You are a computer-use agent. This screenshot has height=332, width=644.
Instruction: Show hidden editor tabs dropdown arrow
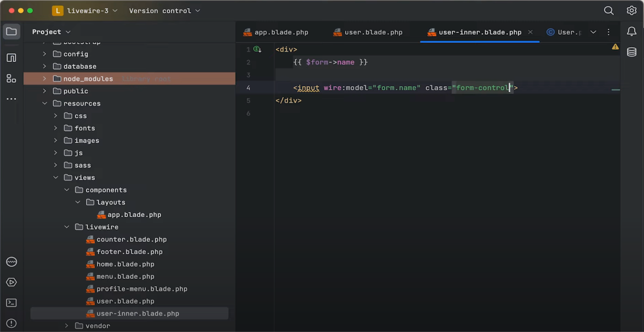pos(593,32)
